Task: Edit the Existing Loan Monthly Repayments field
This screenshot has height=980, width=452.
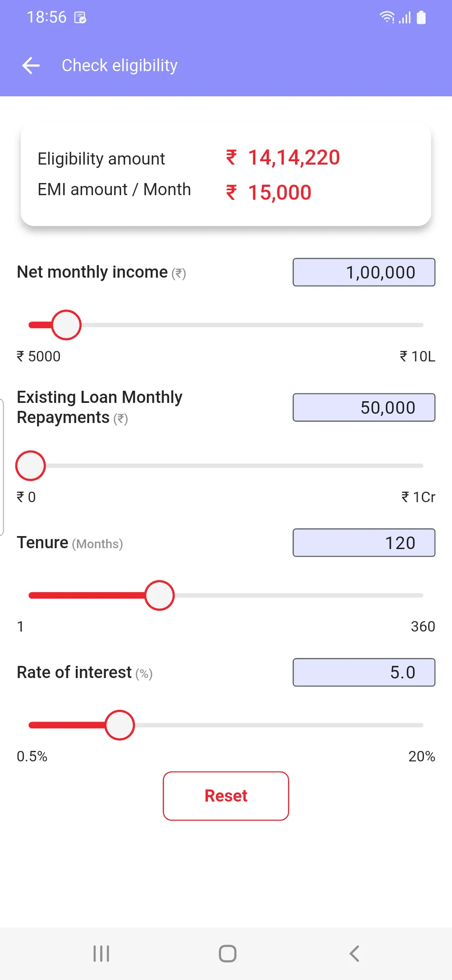Action: (x=364, y=407)
